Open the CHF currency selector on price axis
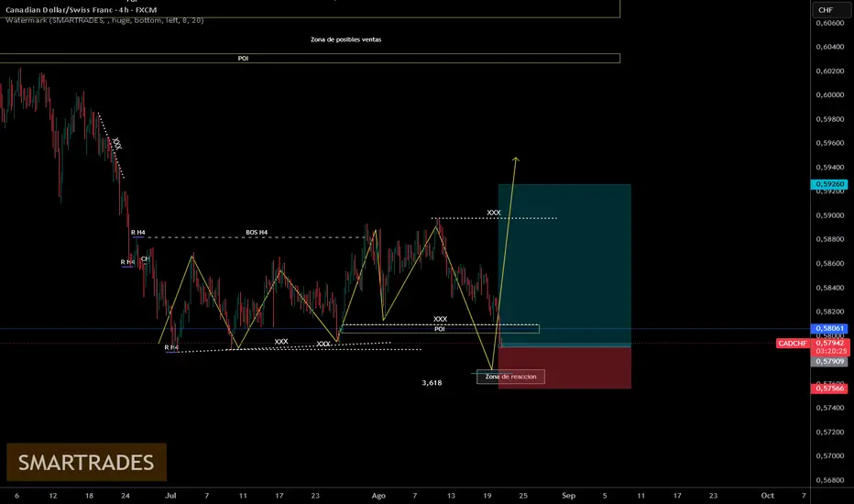 click(830, 10)
